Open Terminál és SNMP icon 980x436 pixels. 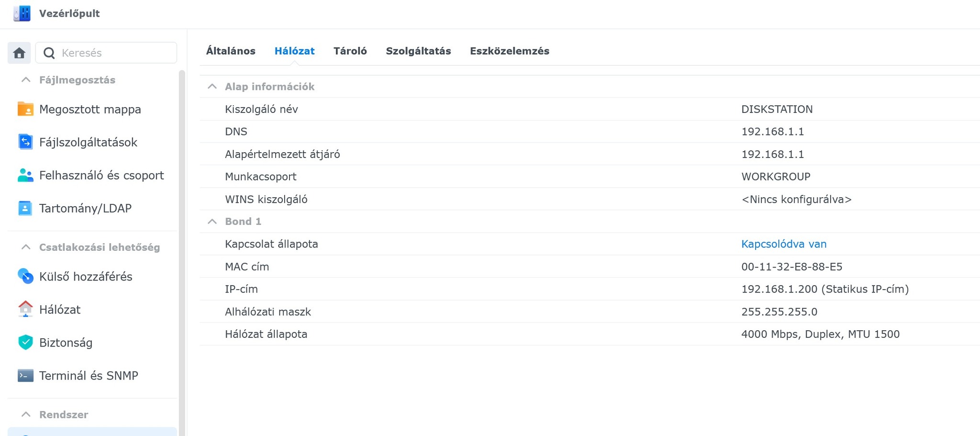(25, 376)
